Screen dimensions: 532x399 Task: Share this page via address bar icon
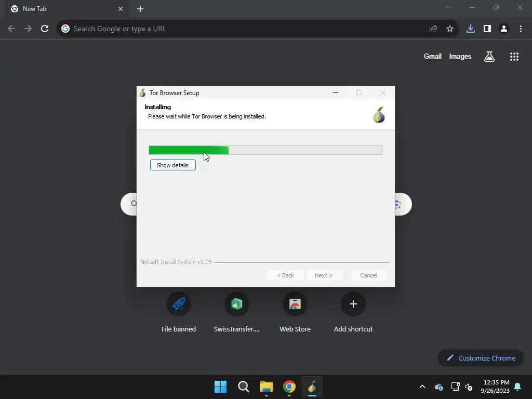[x=433, y=29]
